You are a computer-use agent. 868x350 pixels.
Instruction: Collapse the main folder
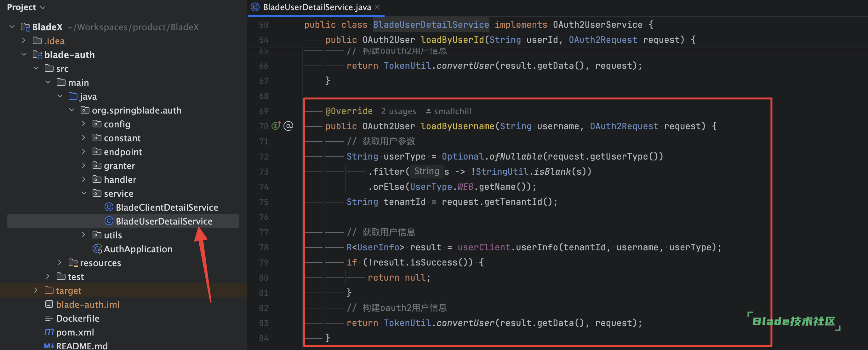pyautogui.click(x=48, y=82)
